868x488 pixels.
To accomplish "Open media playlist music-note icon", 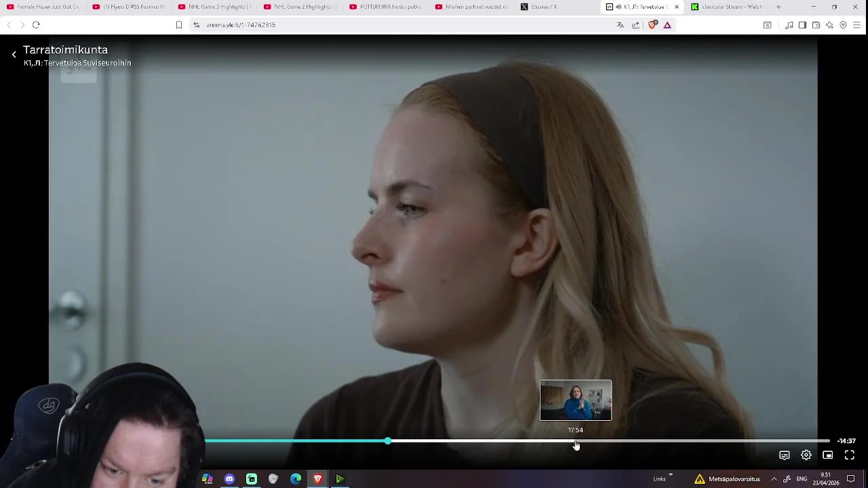I will point(789,25).
